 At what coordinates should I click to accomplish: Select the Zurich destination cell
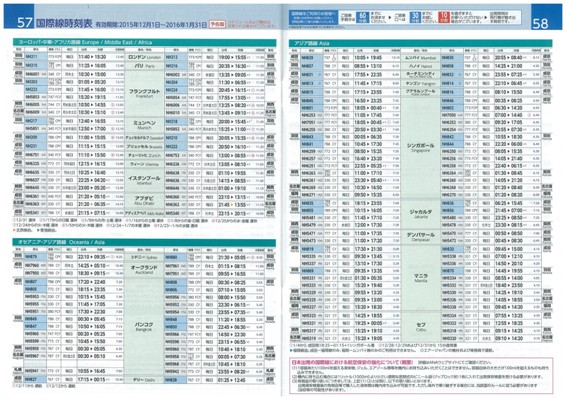(144, 156)
